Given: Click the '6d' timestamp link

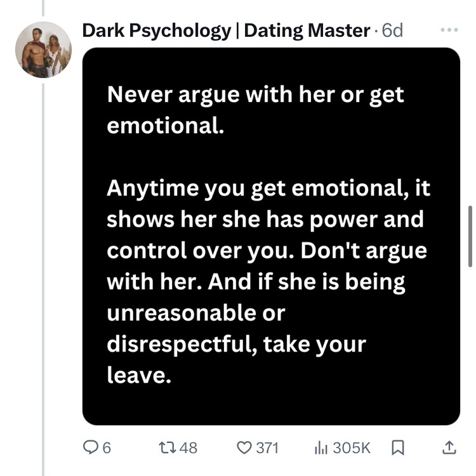Looking at the screenshot, I should click(x=393, y=30).
